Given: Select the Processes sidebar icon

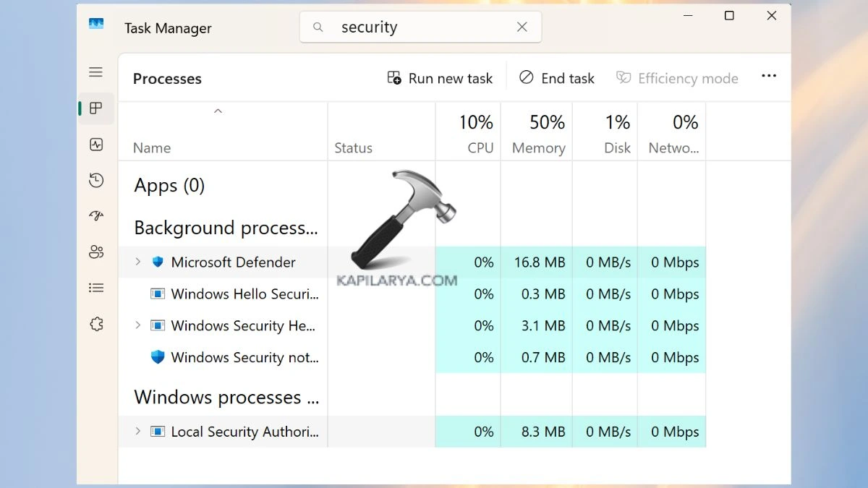Looking at the screenshot, I should tap(96, 108).
